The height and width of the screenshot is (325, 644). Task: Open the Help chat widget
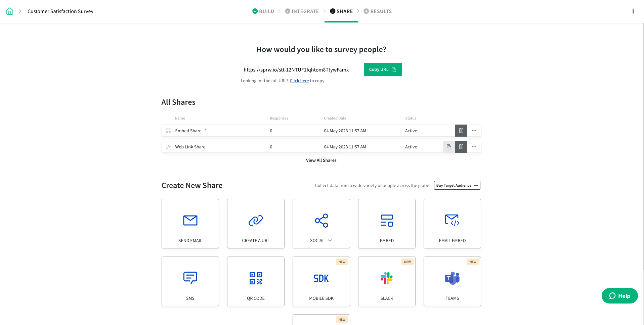click(x=619, y=296)
